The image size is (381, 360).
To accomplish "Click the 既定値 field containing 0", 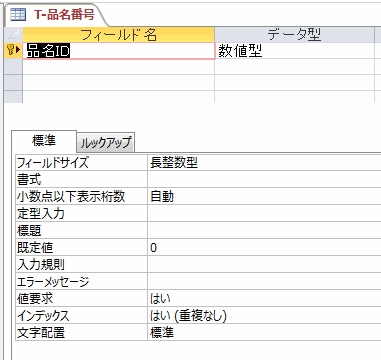I will (264, 248).
